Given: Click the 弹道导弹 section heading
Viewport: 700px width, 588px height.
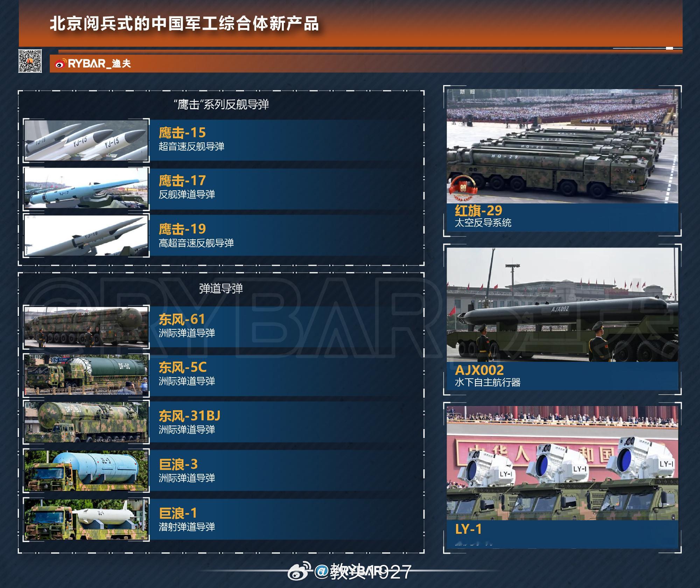Looking at the screenshot, I should 221,288.
